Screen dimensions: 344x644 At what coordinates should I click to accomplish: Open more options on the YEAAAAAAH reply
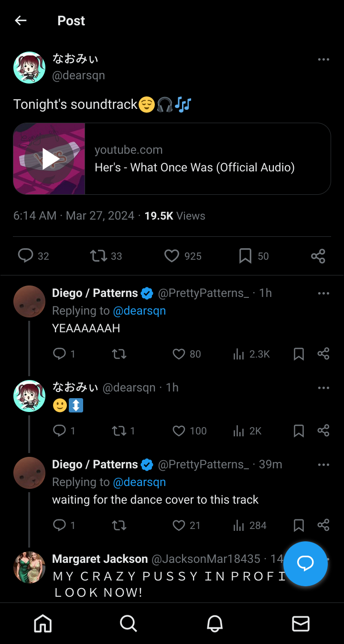tap(323, 293)
